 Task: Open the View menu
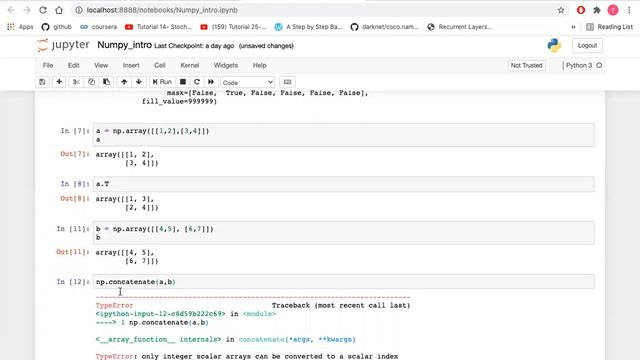[101, 65]
